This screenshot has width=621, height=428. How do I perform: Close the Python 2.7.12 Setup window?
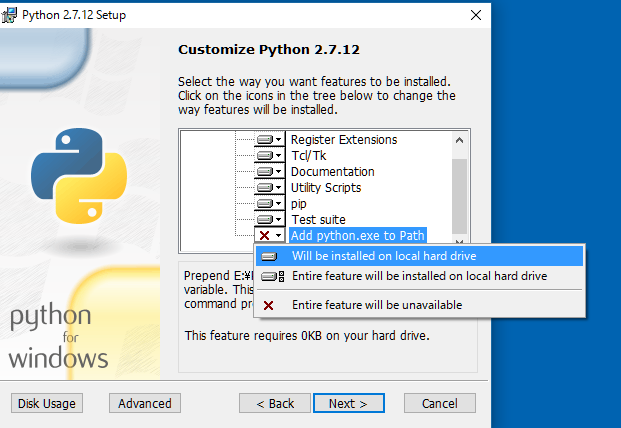476,15
